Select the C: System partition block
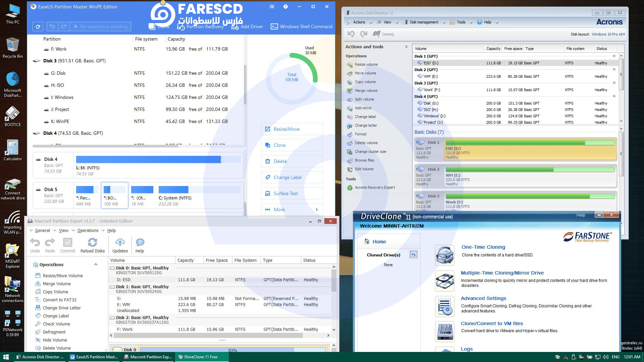Viewport: 644px width, 362px height. (x=199, y=196)
